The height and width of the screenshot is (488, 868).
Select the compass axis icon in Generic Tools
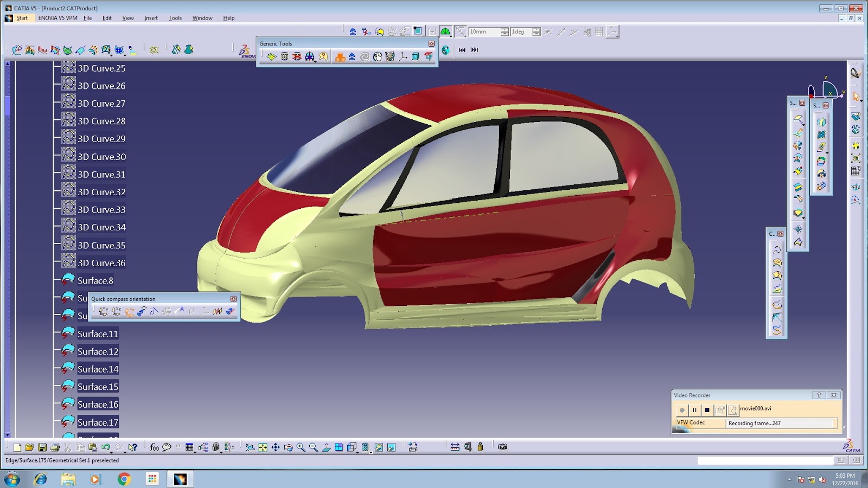coord(404,56)
